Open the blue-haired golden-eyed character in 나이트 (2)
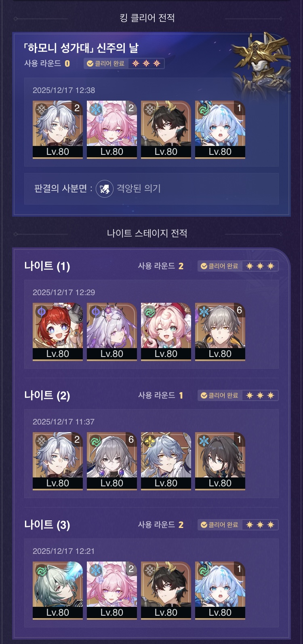This screenshot has width=303, height=644. click(166, 461)
